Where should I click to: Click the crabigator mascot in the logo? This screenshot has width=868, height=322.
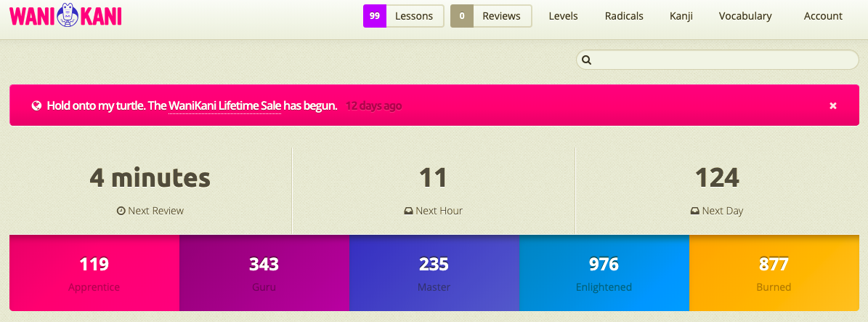tap(67, 16)
